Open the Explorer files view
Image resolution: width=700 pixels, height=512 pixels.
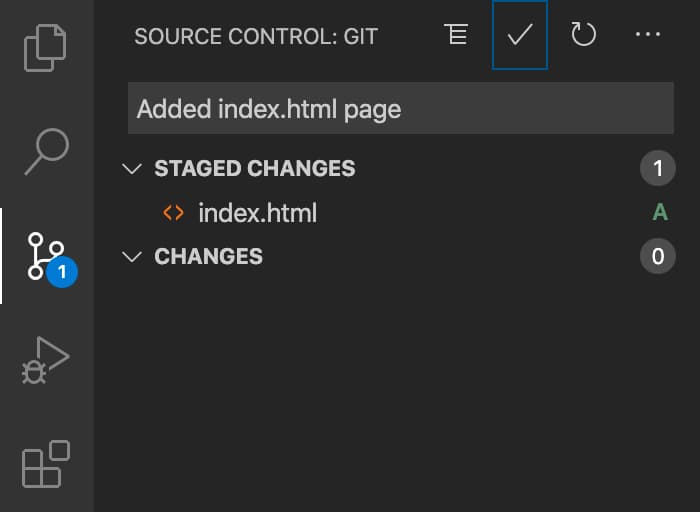[45, 48]
